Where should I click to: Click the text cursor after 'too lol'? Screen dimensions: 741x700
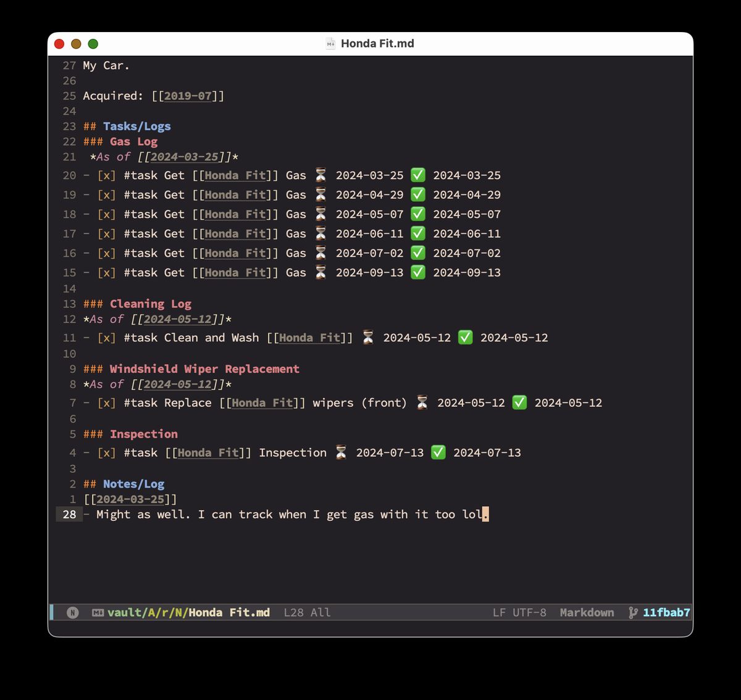[x=485, y=514]
